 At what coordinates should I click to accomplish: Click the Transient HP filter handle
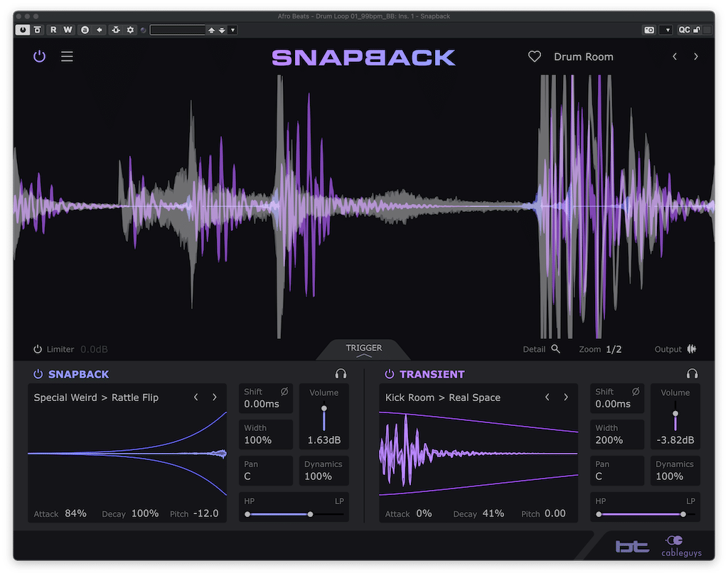pyautogui.click(x=599, y=514)
